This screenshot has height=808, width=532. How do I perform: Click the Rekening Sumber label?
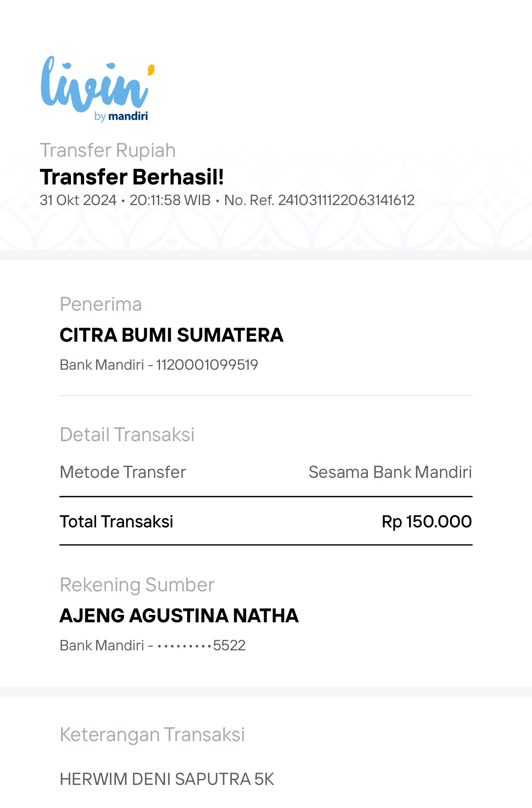coord(137,585)
